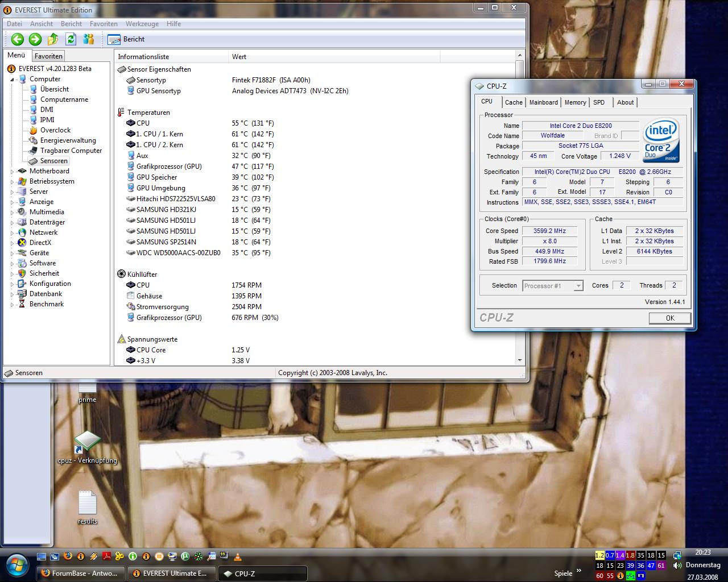
Task: Launch Adobe Reader from quick launch
Action: 107,556
